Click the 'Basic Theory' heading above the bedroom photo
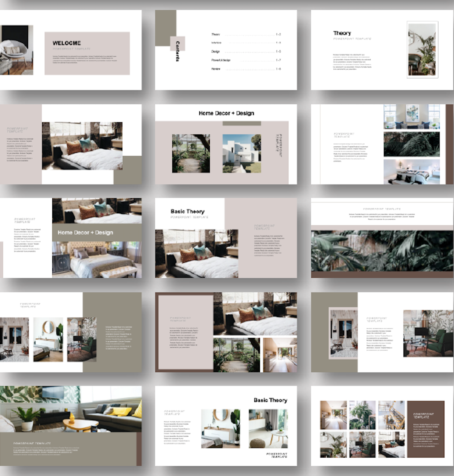 [x=187, y=211]
